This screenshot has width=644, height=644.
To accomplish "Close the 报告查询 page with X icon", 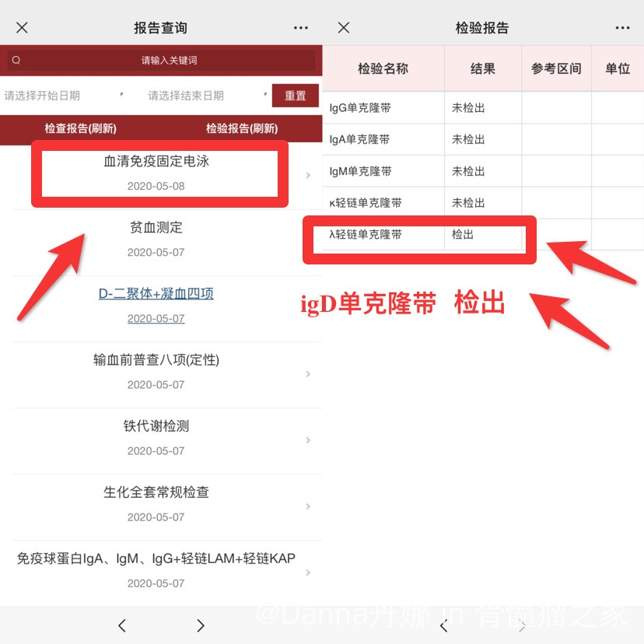I will [22, 28].
